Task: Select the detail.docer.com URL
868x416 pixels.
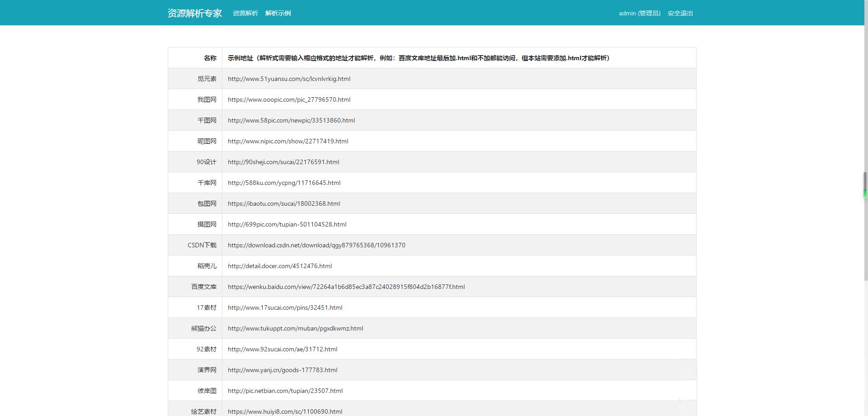Action: [x=280, y=266]
